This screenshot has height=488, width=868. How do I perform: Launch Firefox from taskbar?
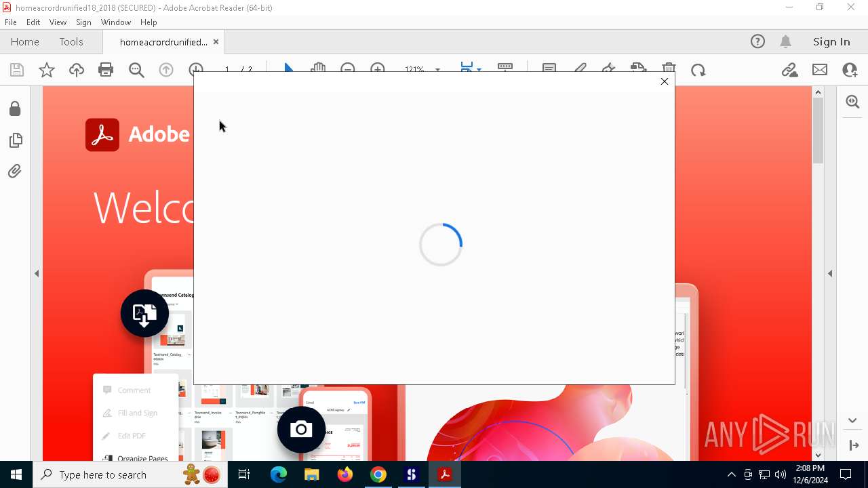345,474
